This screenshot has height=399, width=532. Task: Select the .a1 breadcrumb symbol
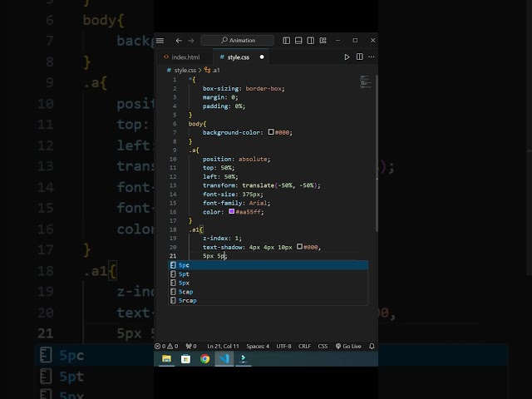[x=212, y=70]
